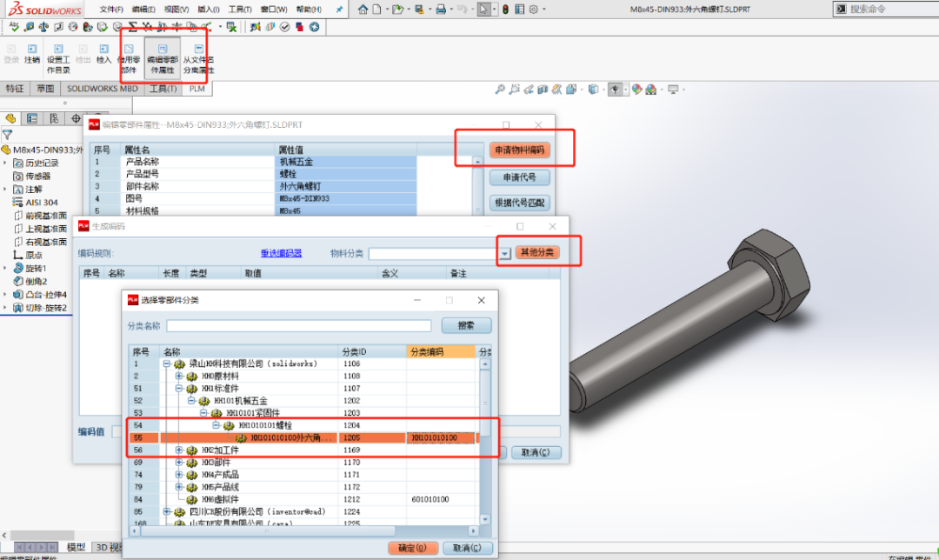Viewport: 939px width, 560px height.
Task: Click in the 分类名称 search field
Action: tap(299, 326)
